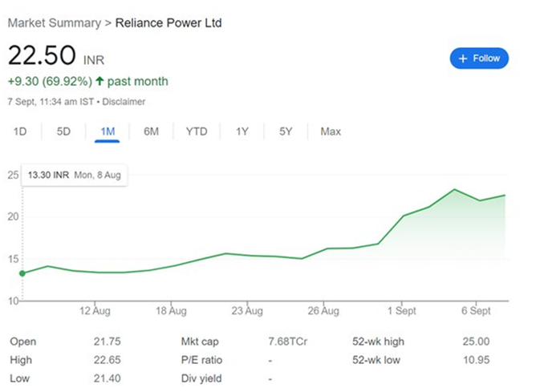Click the P/E ratio label
Image resolution: width=548 pixels, height=392 pixels.
201,360
